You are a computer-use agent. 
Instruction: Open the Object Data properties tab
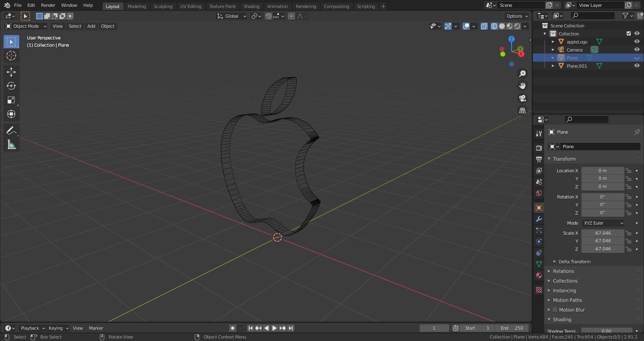coord(539,264)
